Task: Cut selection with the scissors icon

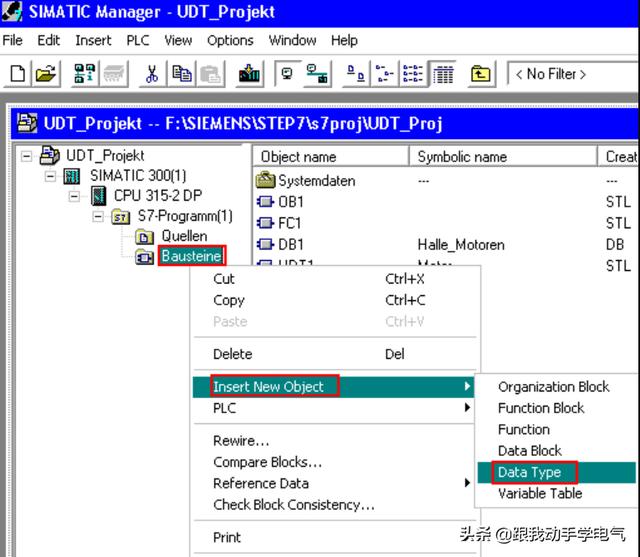Action: coord(152,74)
